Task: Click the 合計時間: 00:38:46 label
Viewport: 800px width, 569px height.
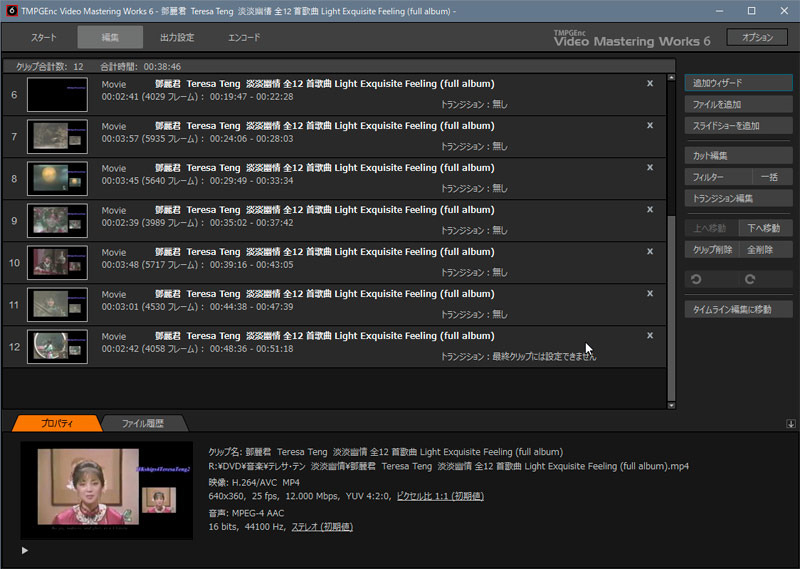Action: pos(140,66)
